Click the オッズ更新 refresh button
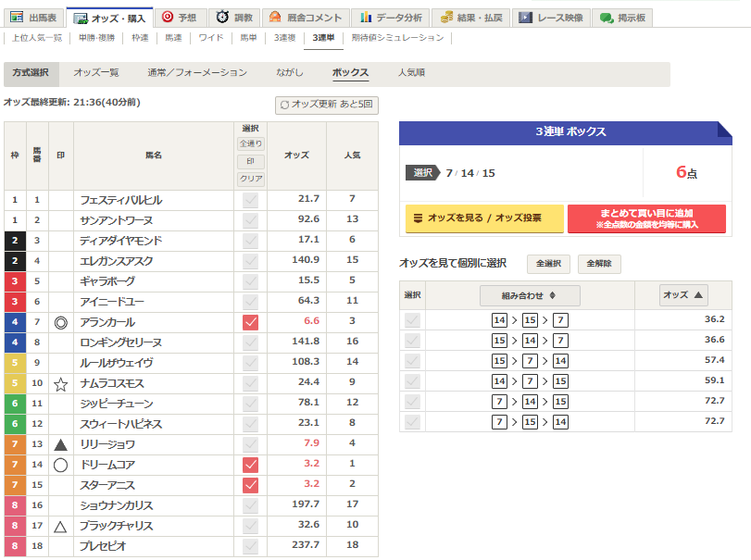 327,105
